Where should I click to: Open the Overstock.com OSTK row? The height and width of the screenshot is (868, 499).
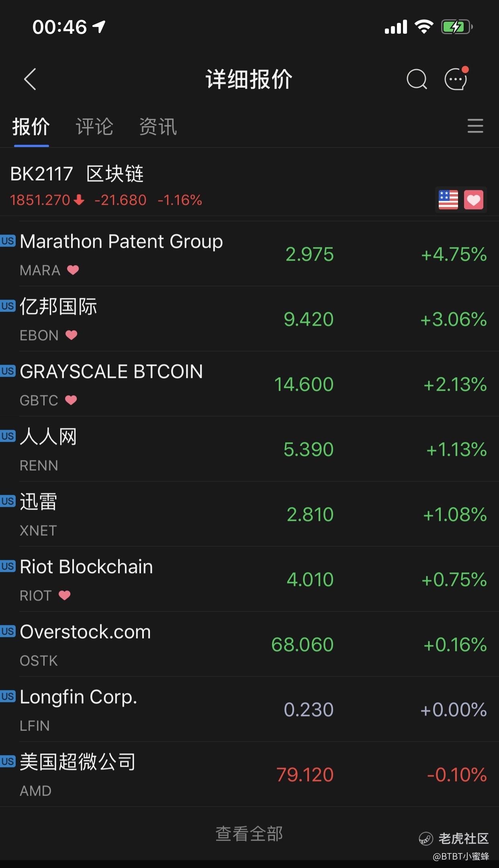click(x=249, y=644)
